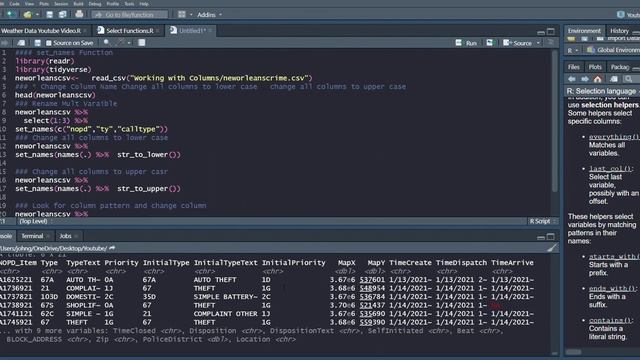Close the Select Functions.R tab
The width and height of the screenshot is (640, 360).
coord(158,31)
